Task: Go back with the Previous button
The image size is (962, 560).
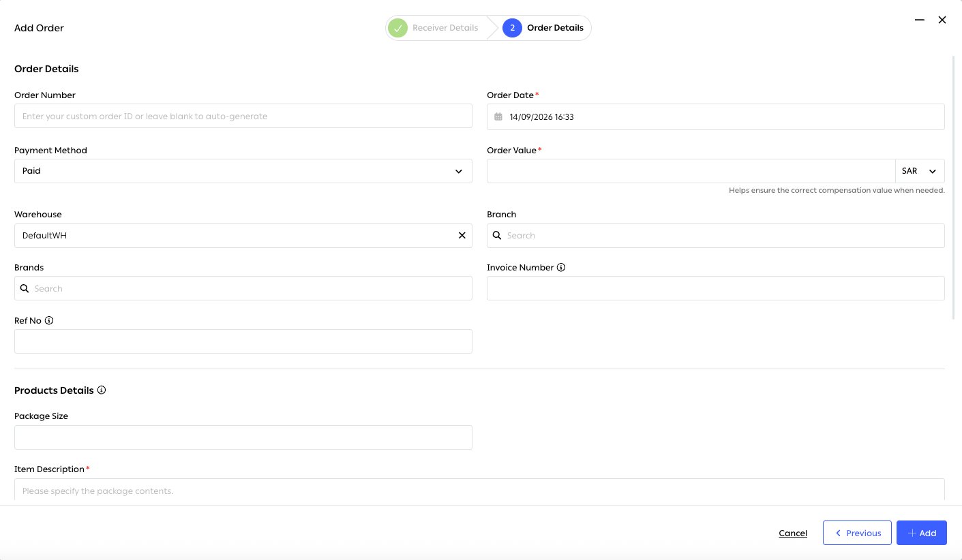Action: point(857,533)
